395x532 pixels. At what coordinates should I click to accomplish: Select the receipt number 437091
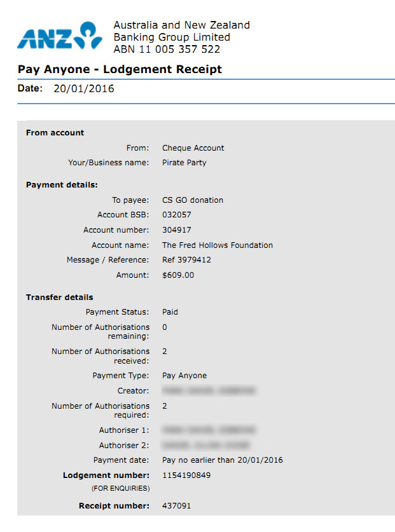click(177, 506)
